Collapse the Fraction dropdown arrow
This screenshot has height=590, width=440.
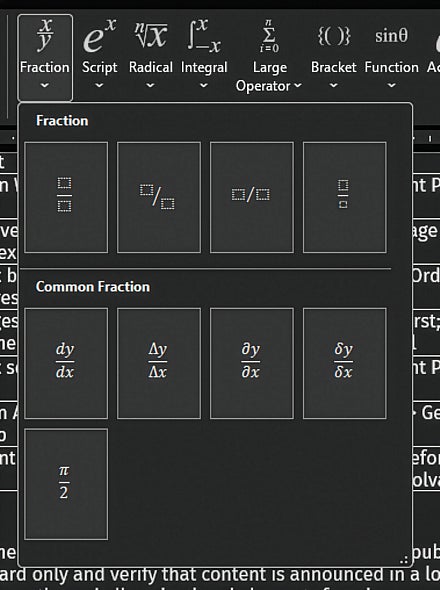tap(44, 85)
